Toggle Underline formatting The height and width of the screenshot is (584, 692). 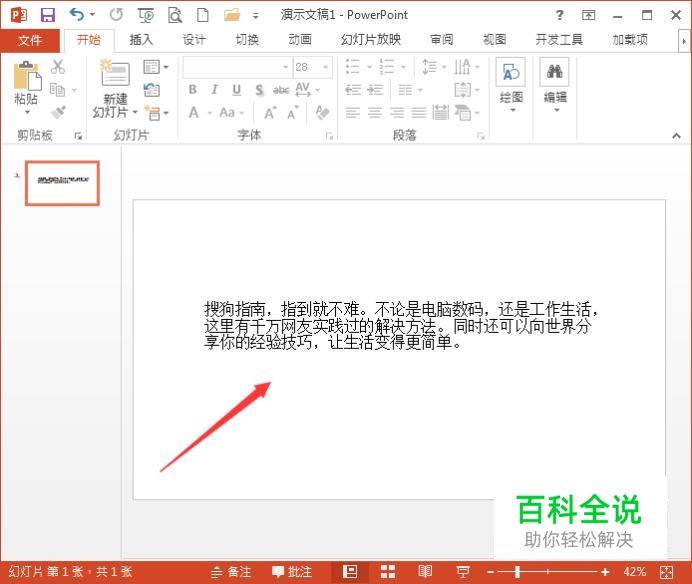237,90
